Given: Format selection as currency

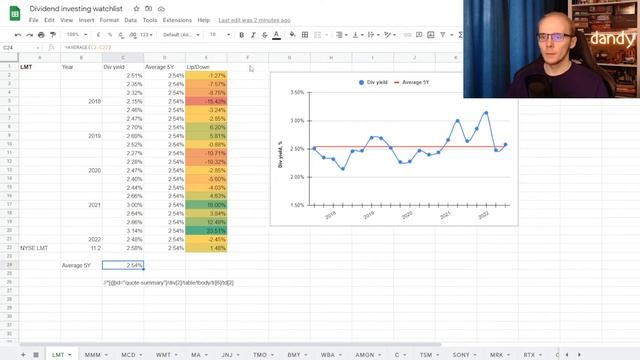Looking at the screenshot, I should 98,35.
